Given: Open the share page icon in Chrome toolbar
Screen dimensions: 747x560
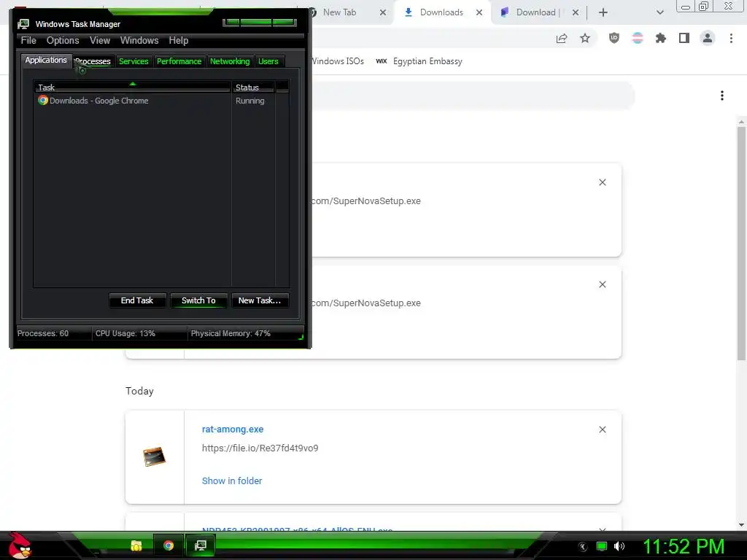Looking at the screenshot, I should pos(562,39).
